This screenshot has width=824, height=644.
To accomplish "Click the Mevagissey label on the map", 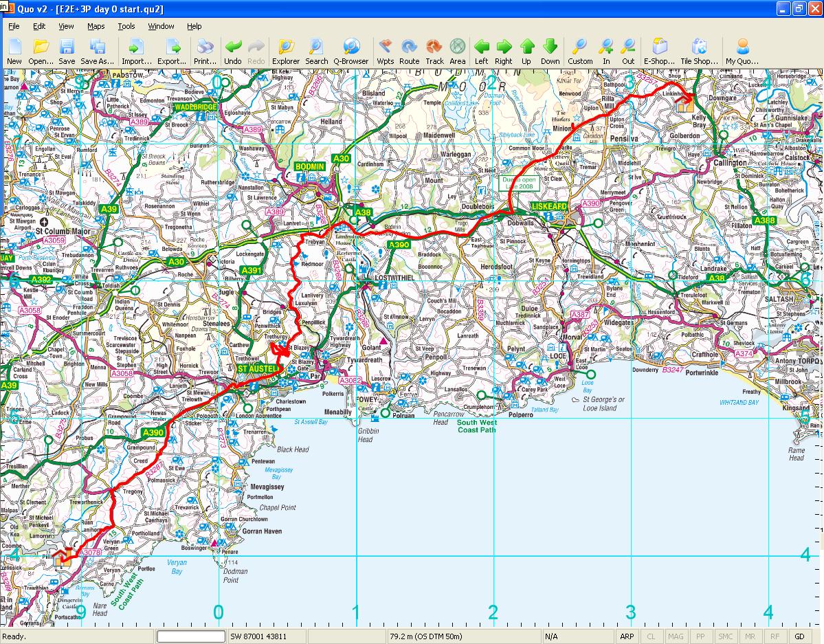I will (x=267, y=487).
